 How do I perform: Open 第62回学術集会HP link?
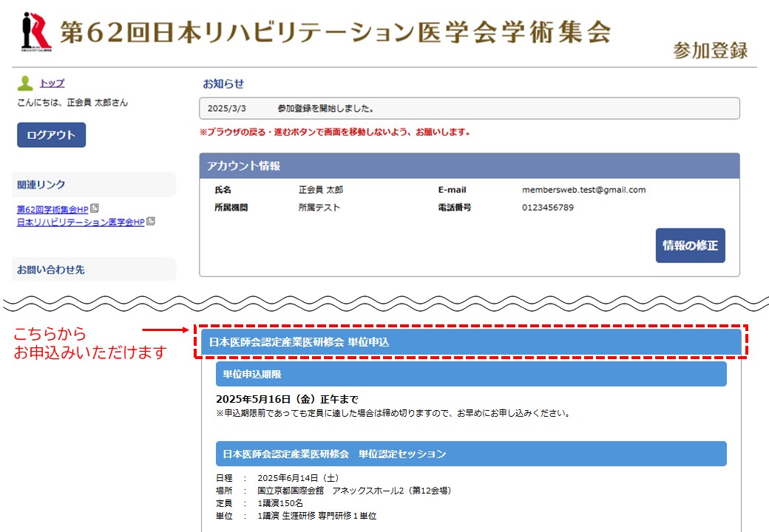(52, 209)
